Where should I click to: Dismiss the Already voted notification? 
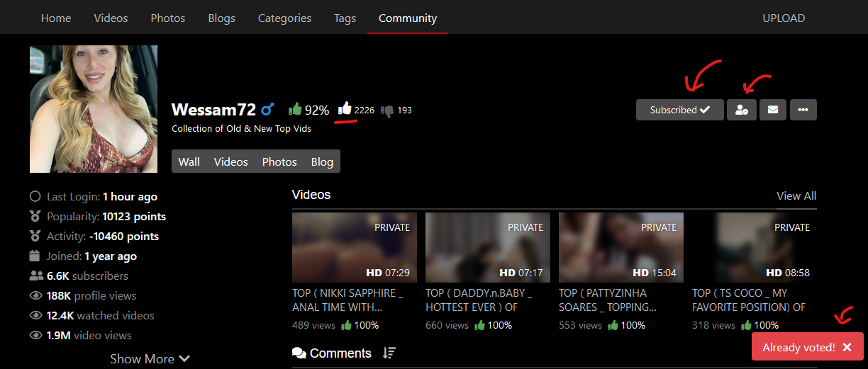(847, 347)
